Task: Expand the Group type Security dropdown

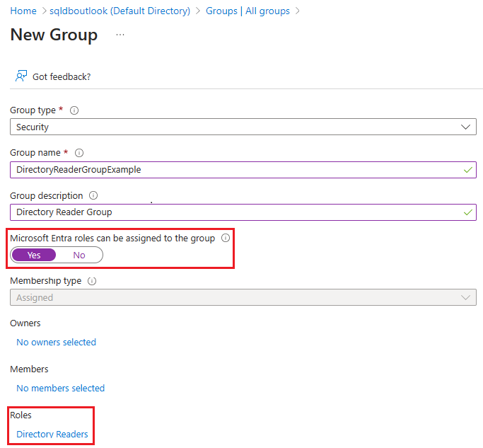Action: (243, 127)
